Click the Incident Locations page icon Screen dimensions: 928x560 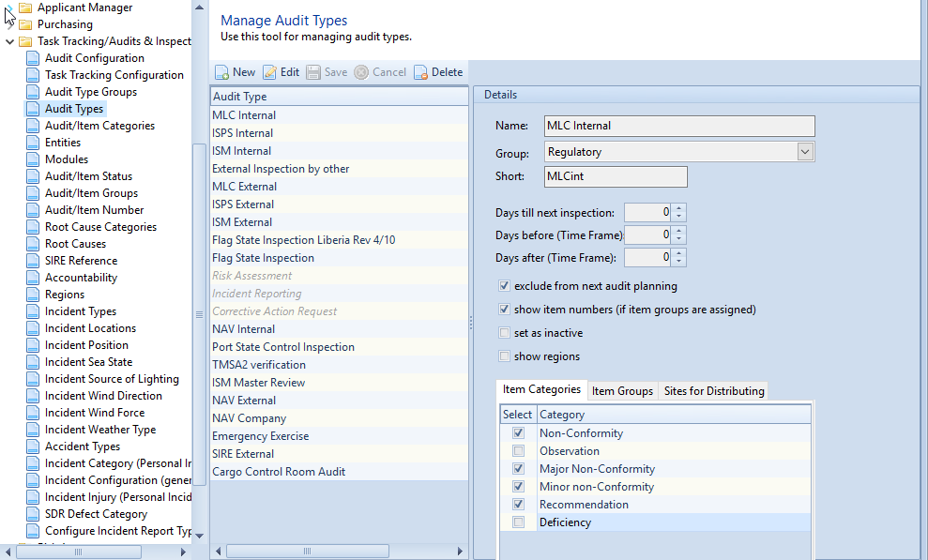pyautogui.click(x=33, y=328)
